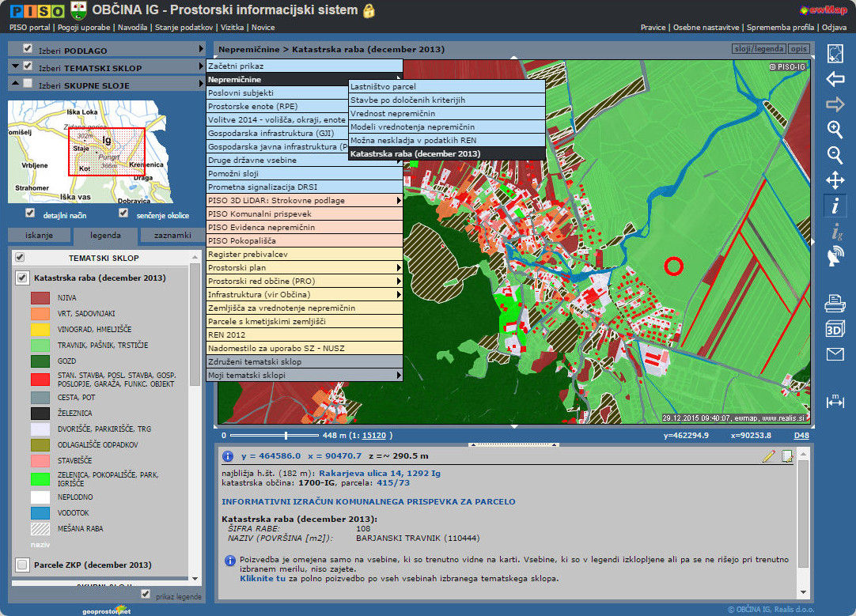Screen dimensions: 856x616
Task: Click the pencil edit icon in info panel
Action: (x=768, y=456)
